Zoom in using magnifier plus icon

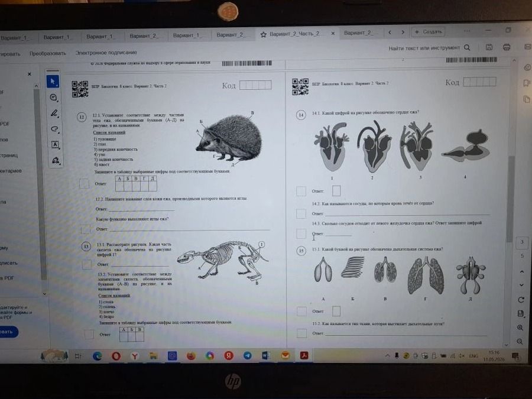point(520,327)
